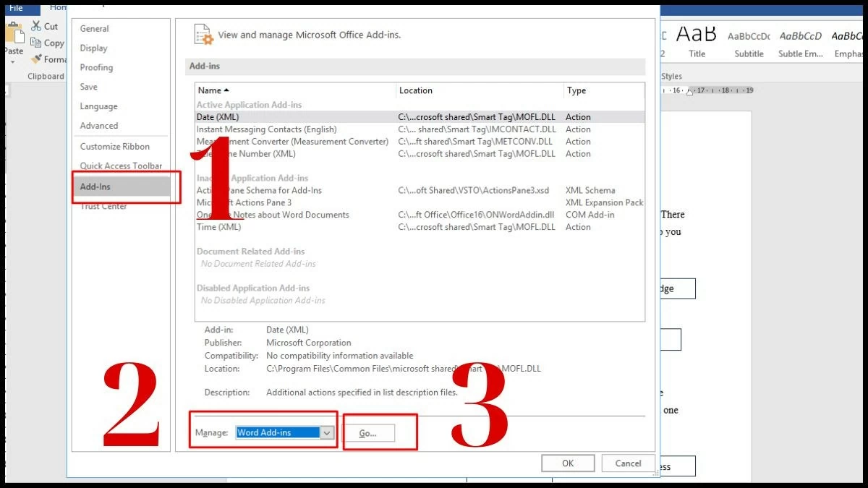Click the Add-ins gear document icon
The width and height of the screenshot is (868, 488).
pos(203,35)
